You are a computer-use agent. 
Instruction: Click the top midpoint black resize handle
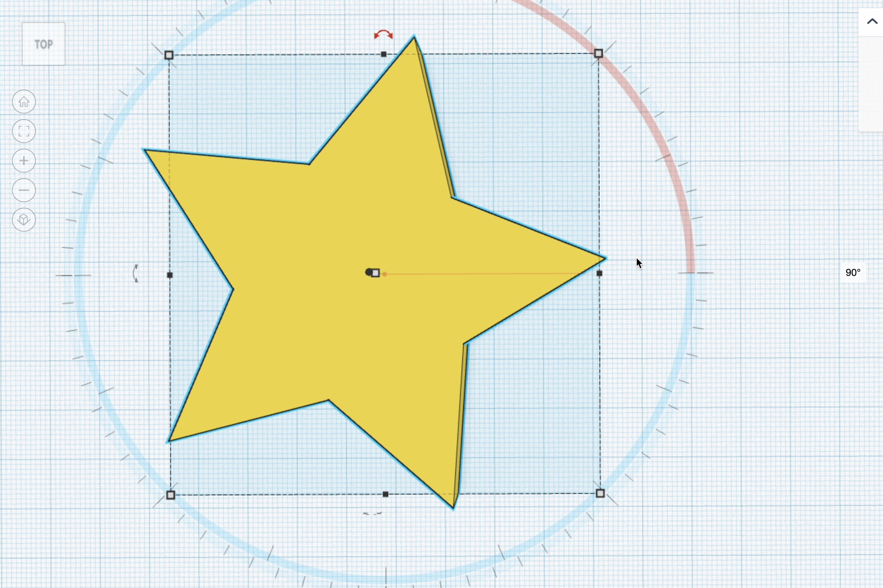coord(383,55)
